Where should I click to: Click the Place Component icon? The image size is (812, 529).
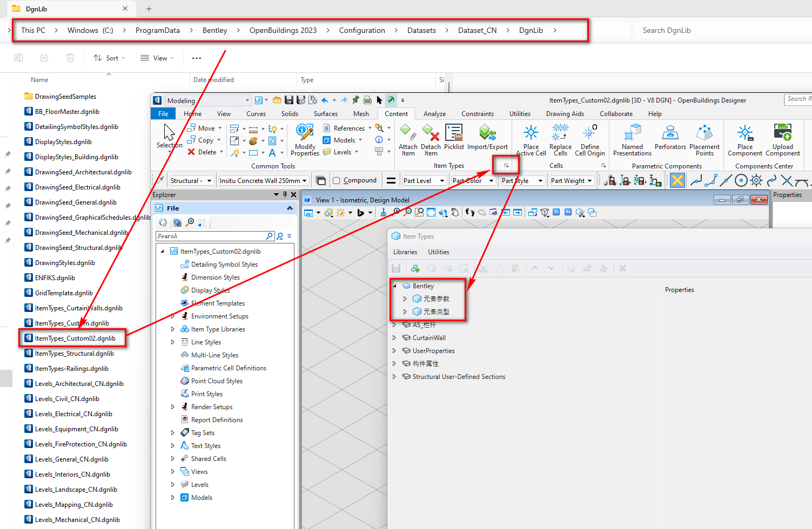pos(745,133)
